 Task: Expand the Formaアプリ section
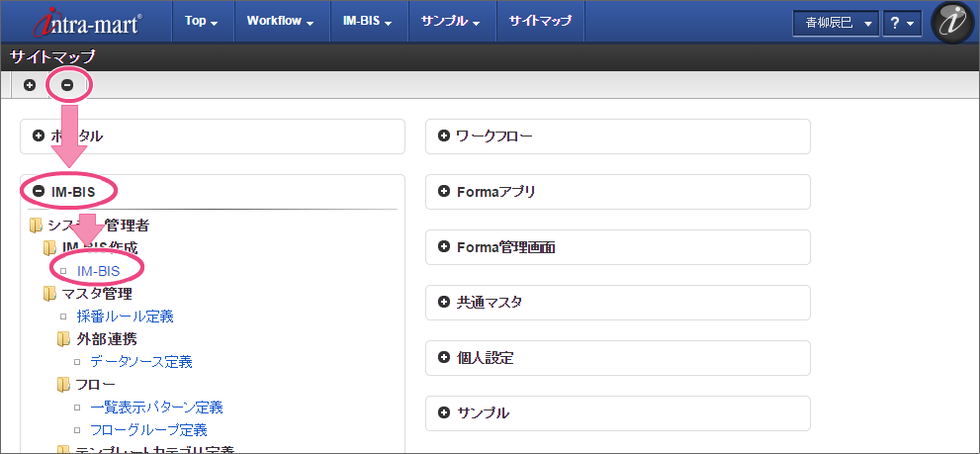[443, 192]
